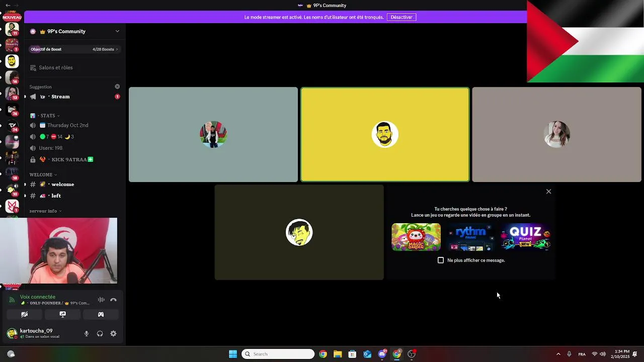Click online status counts 7 14 3 channel
644x362 pixels.
[74, 137]
